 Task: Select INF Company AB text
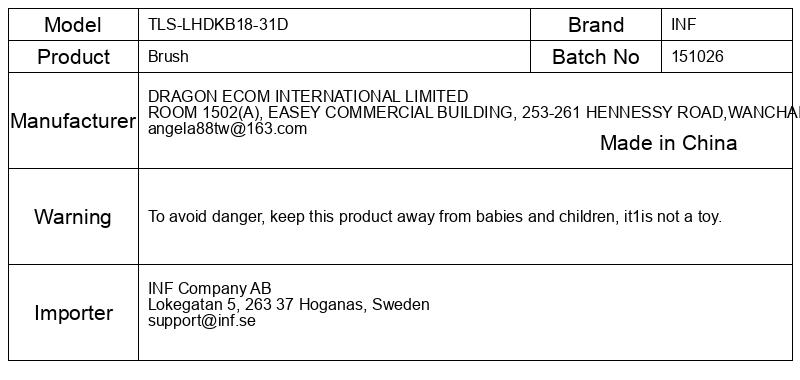point(210,288)
